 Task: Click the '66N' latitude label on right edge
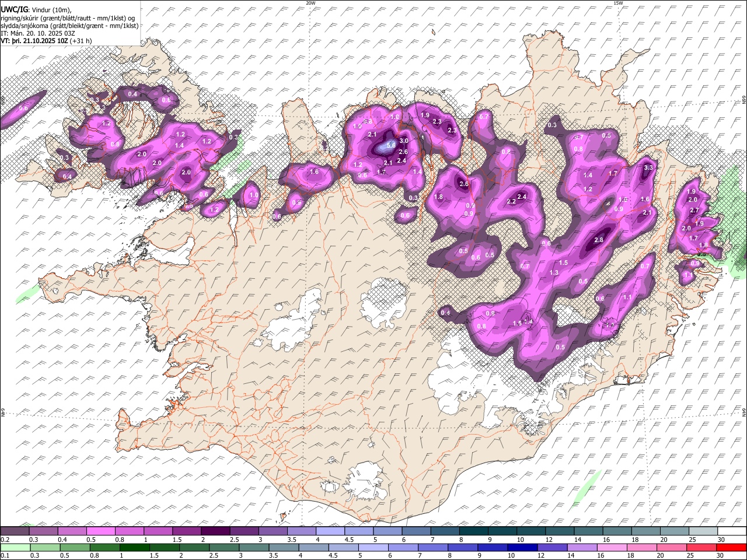click(x=744, y=100)
